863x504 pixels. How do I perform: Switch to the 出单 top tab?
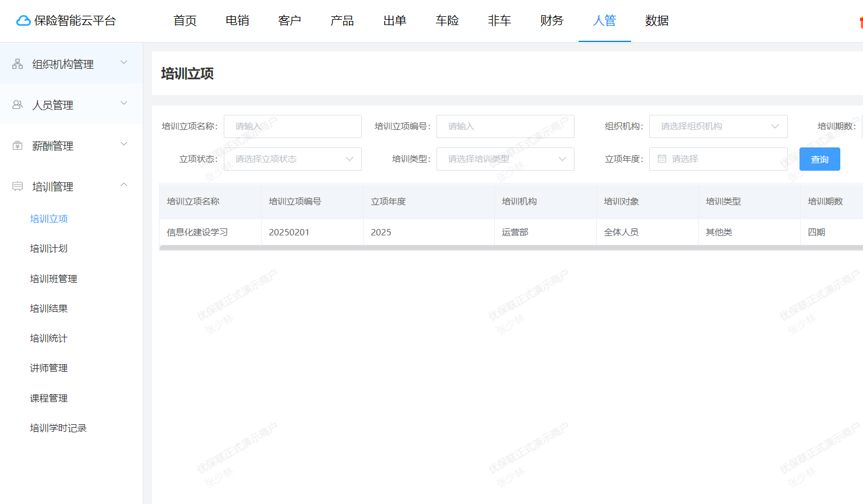coord(395,20)
